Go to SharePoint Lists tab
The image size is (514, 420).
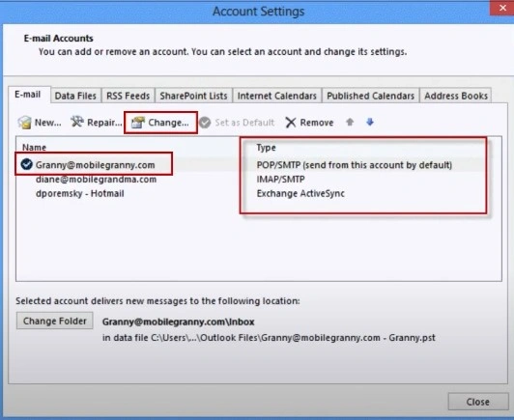coord(193,96)
